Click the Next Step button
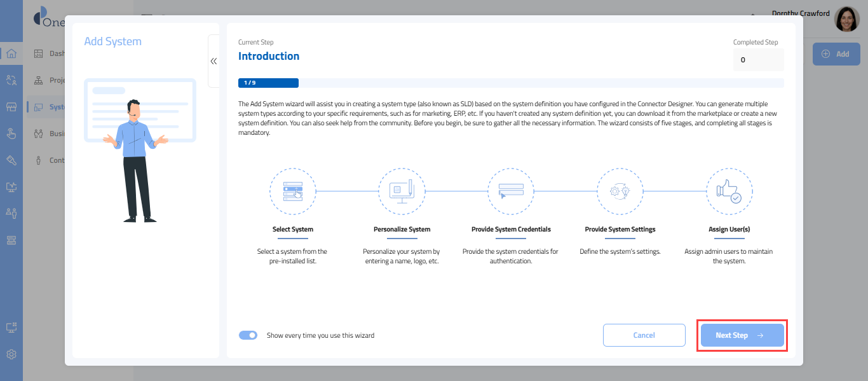868x381 pixels. point(742,335)
